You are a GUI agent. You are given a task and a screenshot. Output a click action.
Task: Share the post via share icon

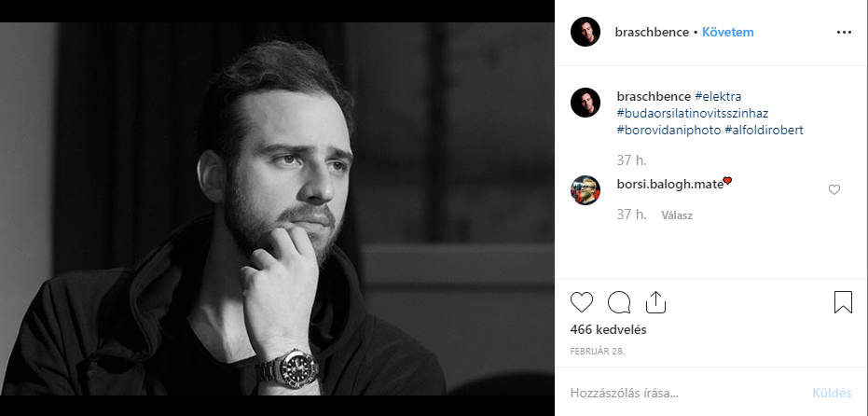[x=655, y=302]
